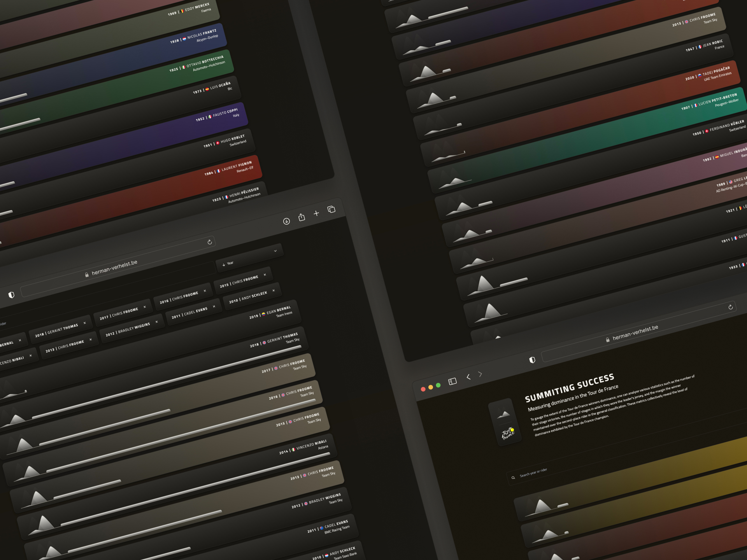This screenshot has height=560, width=747.
Task: Remove the 2013 Chris Froome filter chip
Action: pyautogui.click(x=91, y=339)
